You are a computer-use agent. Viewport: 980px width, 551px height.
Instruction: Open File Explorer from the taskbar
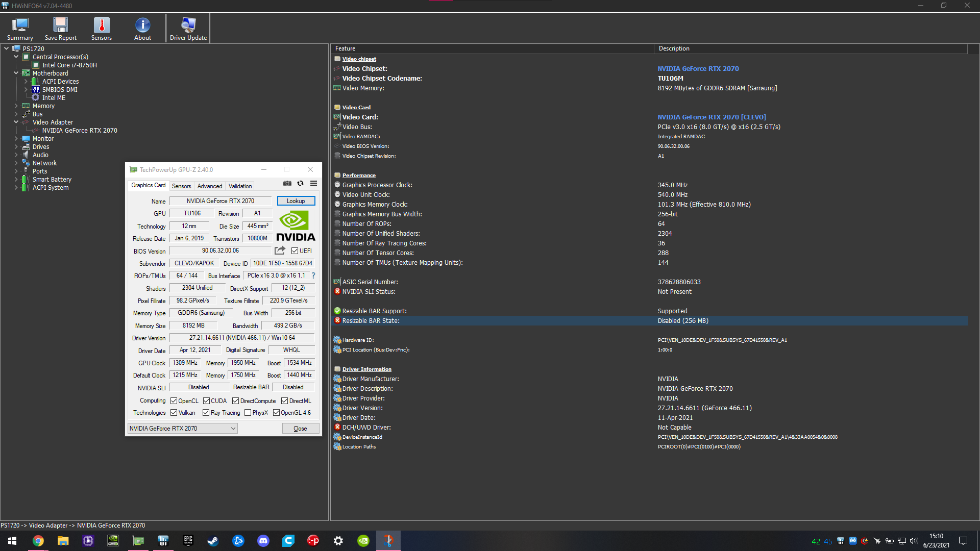pyautogui.click(x=63, y=541)
